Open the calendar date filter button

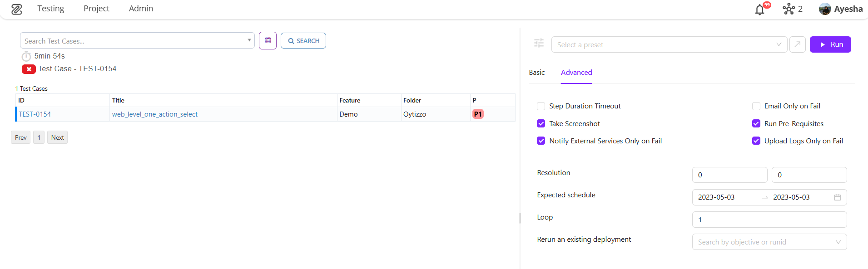[268, 41]
